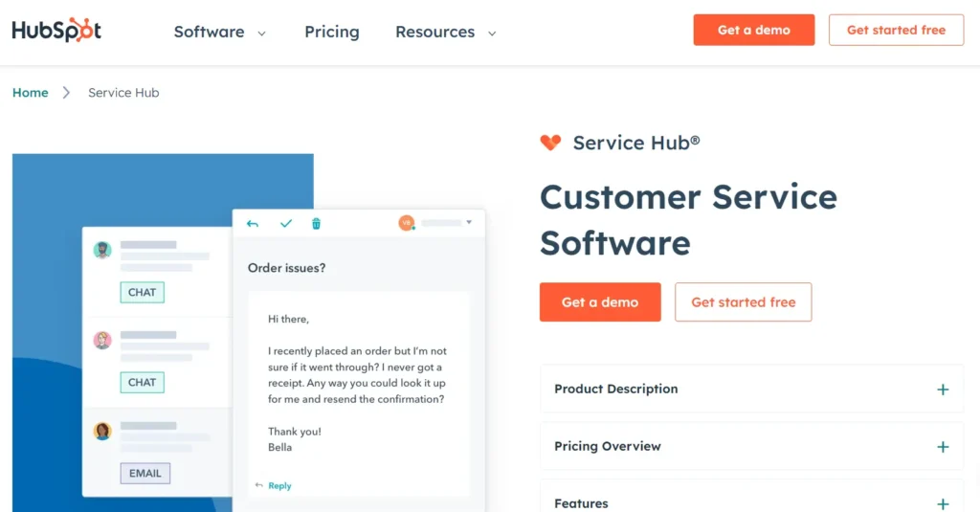980x512 pixels.
Task: Click the email contact avatar in list
Action: coord(102,432)
